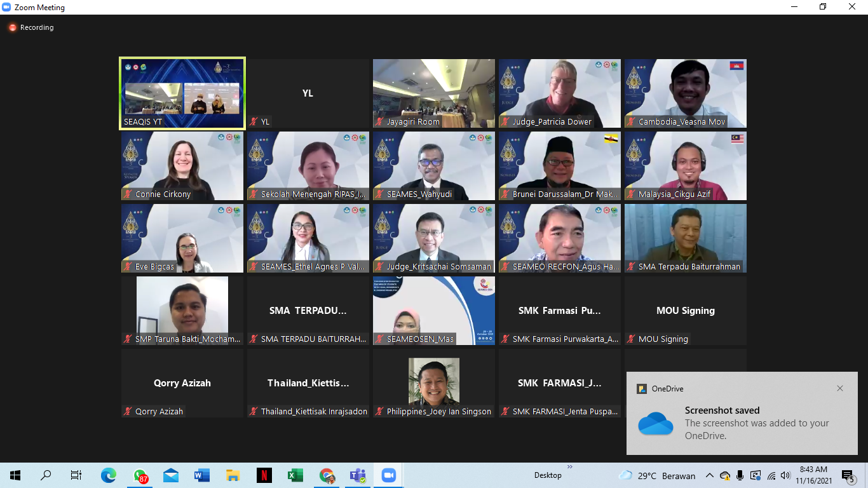Image resolution: width=868 pixels, height=488 pixels.
Task: Open Word from the taskbar
Action: [x=202, y=475]
